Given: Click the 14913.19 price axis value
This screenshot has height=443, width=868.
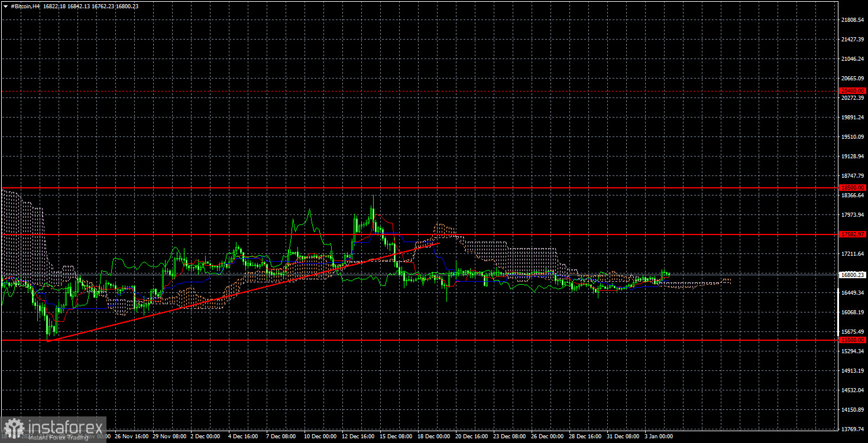Looking at the screenshot, I should [x=853, y=370].
